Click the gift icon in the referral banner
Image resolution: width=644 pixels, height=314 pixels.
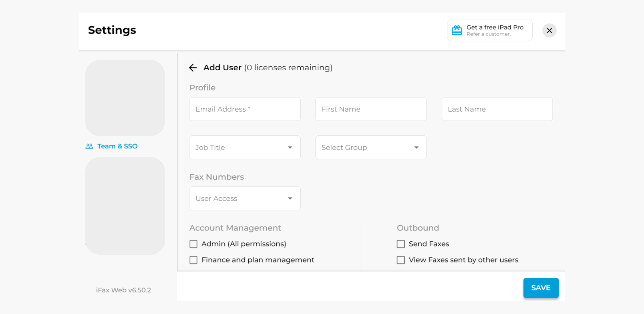pyautogui.click(x=457, y=30)
